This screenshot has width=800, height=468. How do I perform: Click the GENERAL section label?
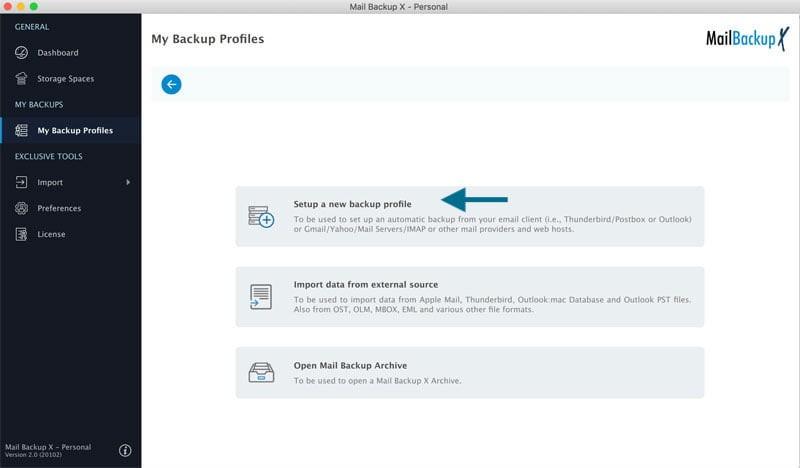pos(32,27)
